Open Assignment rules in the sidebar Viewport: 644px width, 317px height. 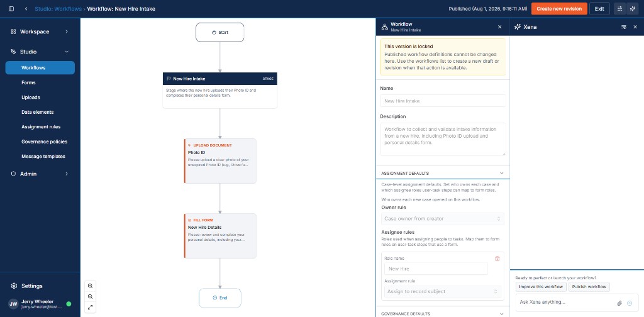[x=40, y=127]
